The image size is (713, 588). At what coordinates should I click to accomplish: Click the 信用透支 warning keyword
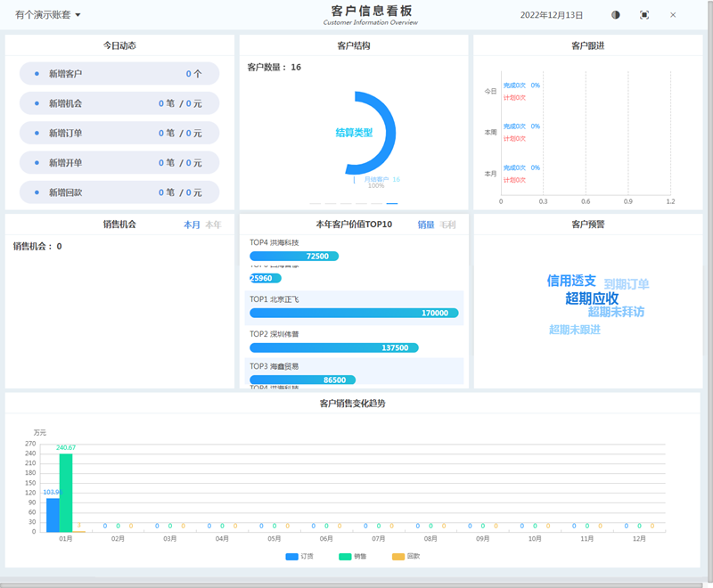pos(571,281)
